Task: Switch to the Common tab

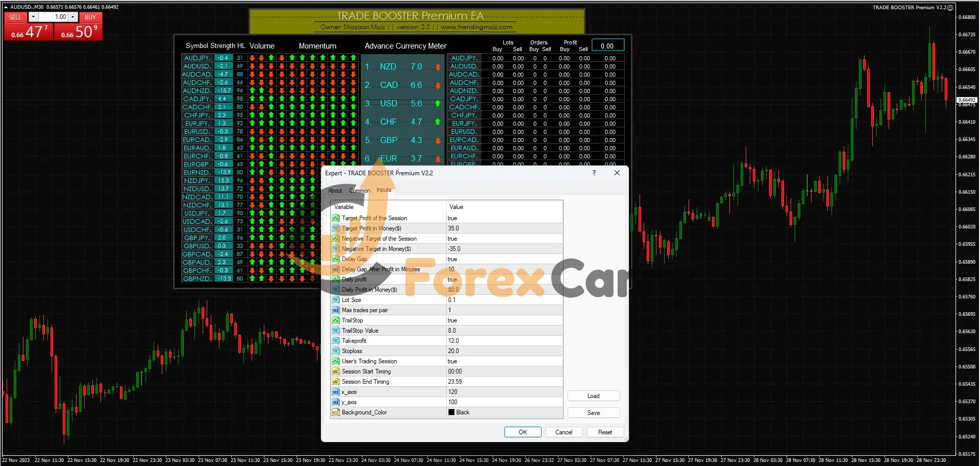Action: pyautogui.click(x=359, y=191)
